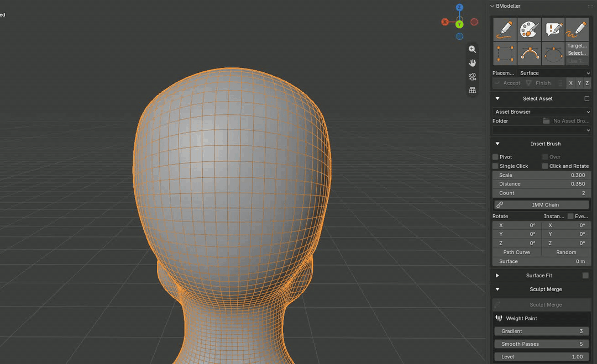Screen dimensions: 597x364
Task: Select the paint palette brush tool
Action: 529,29
